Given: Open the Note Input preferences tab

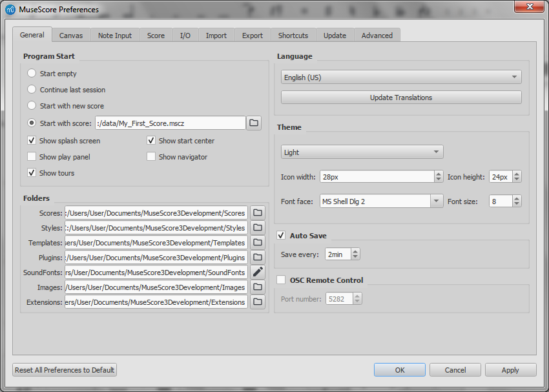Looking at the screenshot, I should (x=114, y=36).
